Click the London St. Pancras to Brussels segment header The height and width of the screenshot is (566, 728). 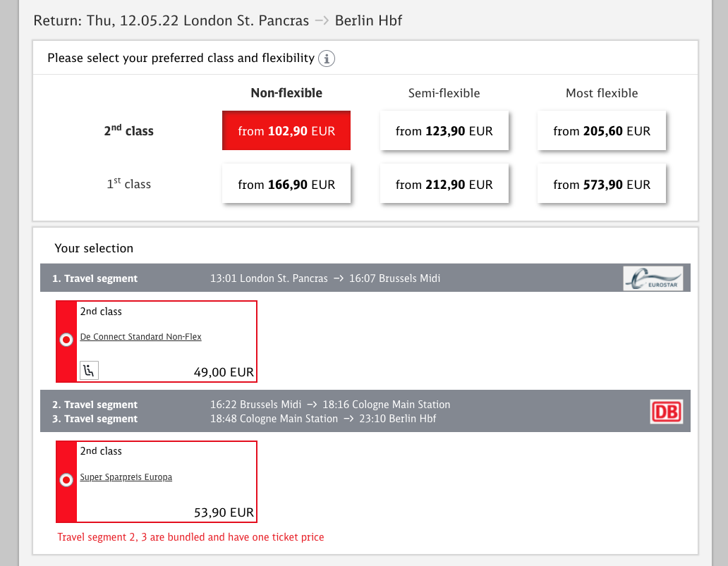pos(325,278)
